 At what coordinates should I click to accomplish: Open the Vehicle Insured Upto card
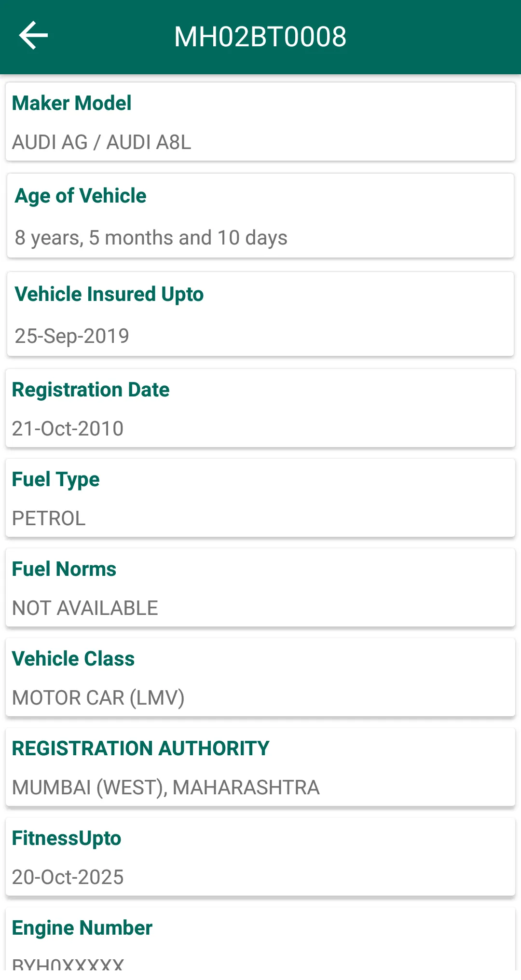point(260,314)
